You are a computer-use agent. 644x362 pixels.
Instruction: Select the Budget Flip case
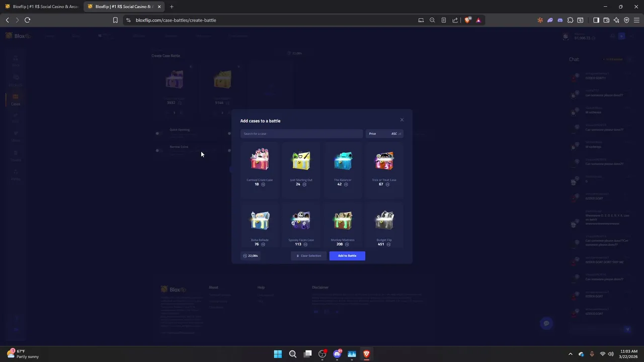click(x=384, y=220)
